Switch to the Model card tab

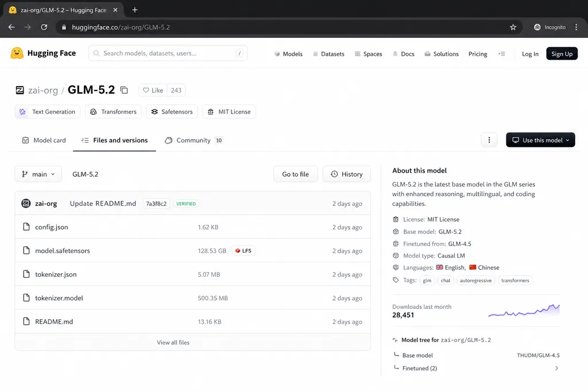(x=44, y=140)
